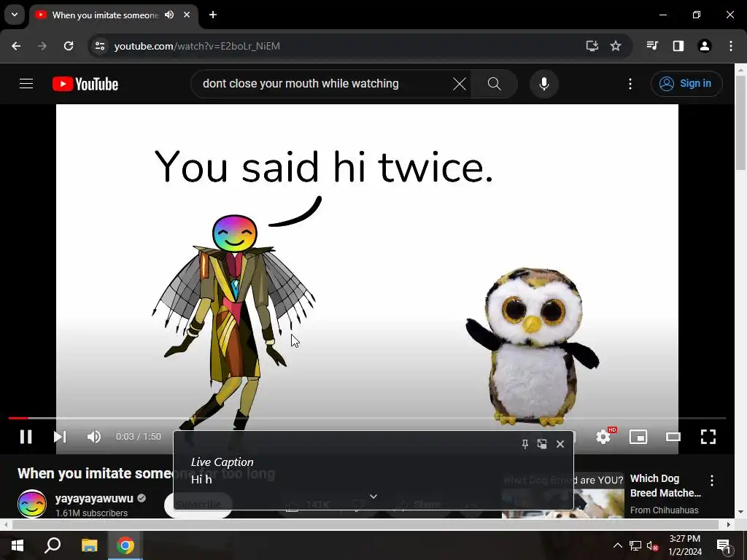This screenshot has width=747, height=560.
Task: Pin the Live Caption box
Action: tap(525, 444)
